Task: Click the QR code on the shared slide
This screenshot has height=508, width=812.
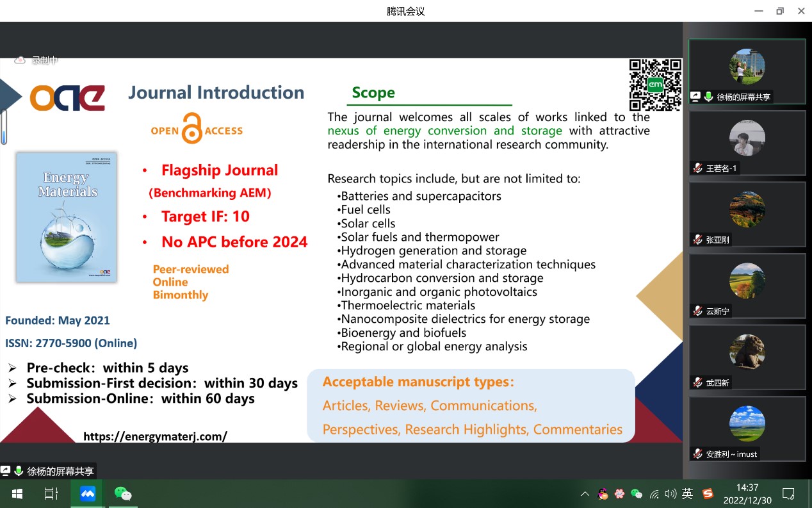Action: (655, 85)
